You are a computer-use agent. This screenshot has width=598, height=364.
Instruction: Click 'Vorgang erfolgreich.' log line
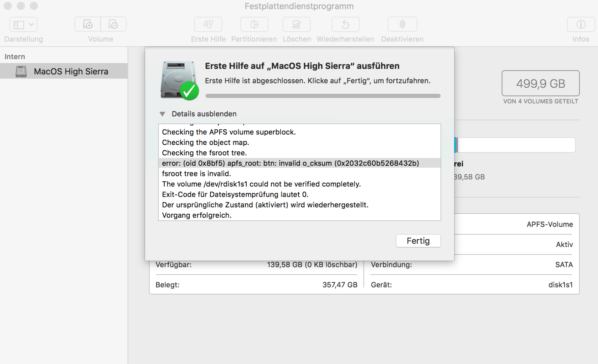(197, 215)
